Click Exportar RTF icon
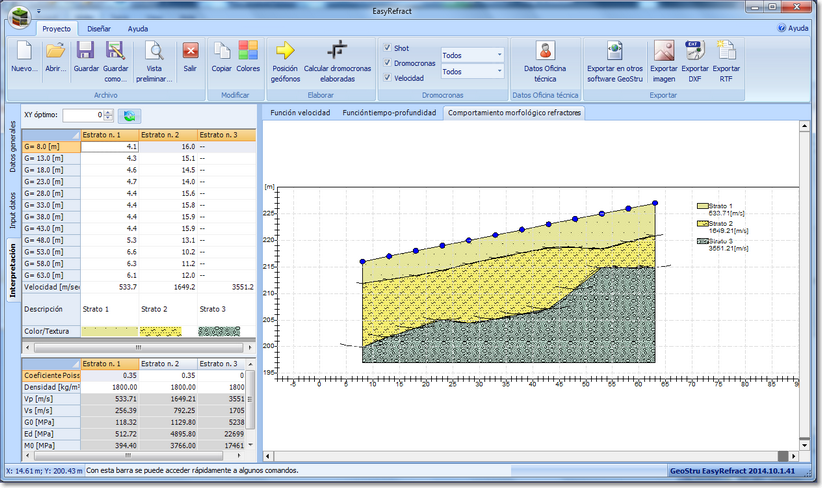The image size is (822, 488). [x=726, y=51]
